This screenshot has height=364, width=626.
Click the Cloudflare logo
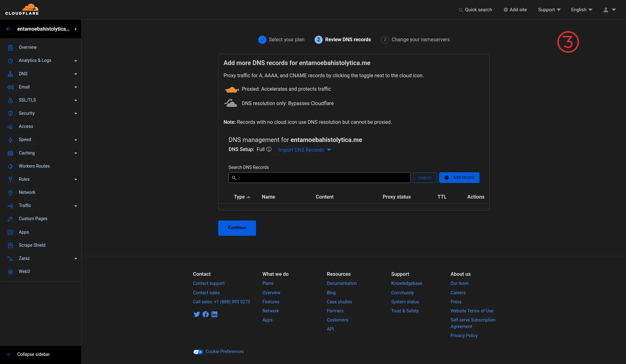point(22,9)
